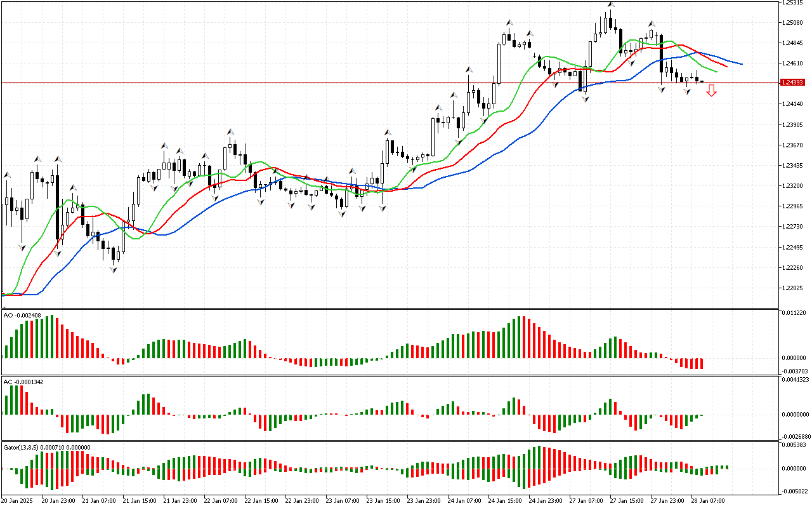Select the 23 Jan 23:00 time label
812x508 pixels.
[x=424, y=500]
